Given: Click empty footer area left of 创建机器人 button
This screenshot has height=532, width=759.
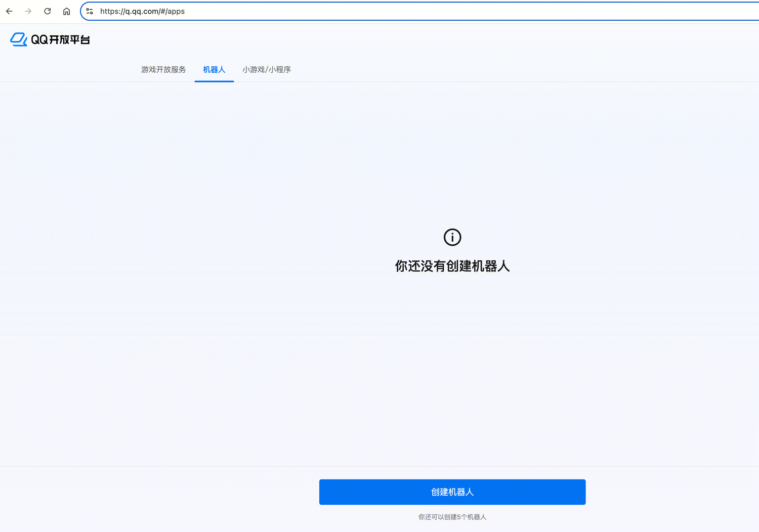Looking at the screenshot, I should pos(152,492).
